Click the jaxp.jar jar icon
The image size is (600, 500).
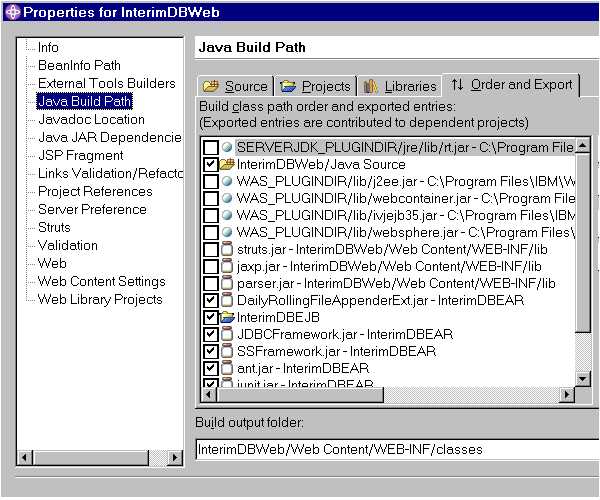click(227, 266)
